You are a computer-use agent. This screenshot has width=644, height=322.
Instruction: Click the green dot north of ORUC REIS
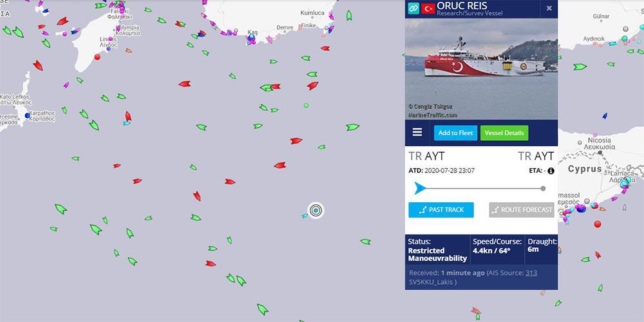point(306,106)
